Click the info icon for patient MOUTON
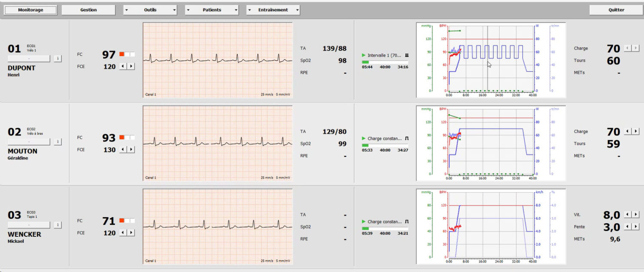The image size is (644, 272). coord(58,142)
